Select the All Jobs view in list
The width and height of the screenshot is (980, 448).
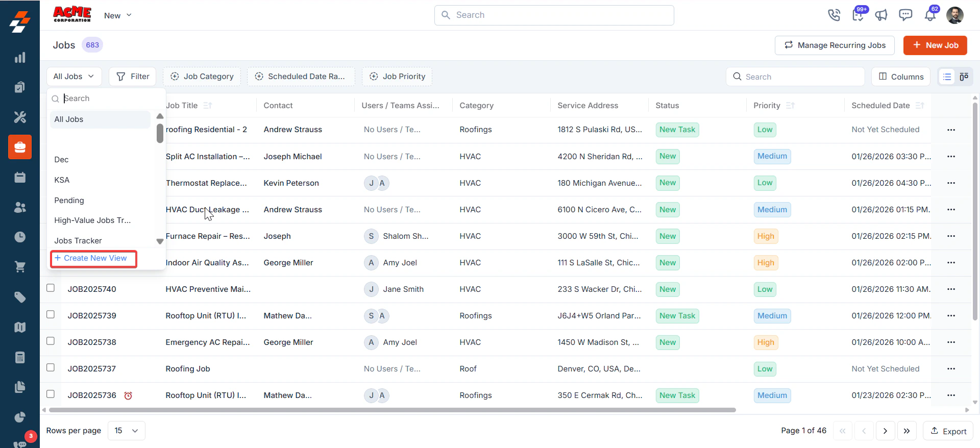tap(101, 119)
